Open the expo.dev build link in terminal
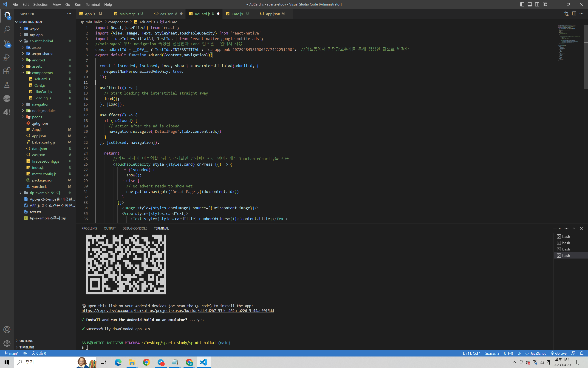Image resolution: width=588 pixels, height=368 pixels. pyautogui.click(x=178, y=310)
